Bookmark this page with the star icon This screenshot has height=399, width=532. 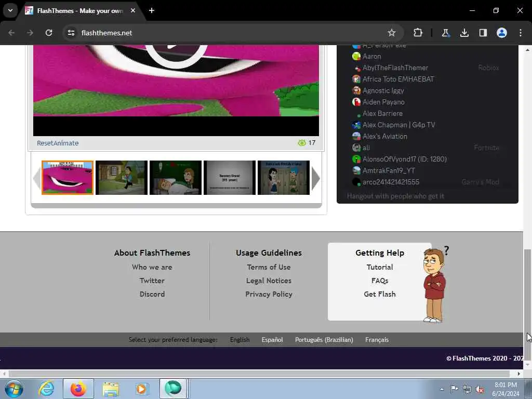pos(392,33)
